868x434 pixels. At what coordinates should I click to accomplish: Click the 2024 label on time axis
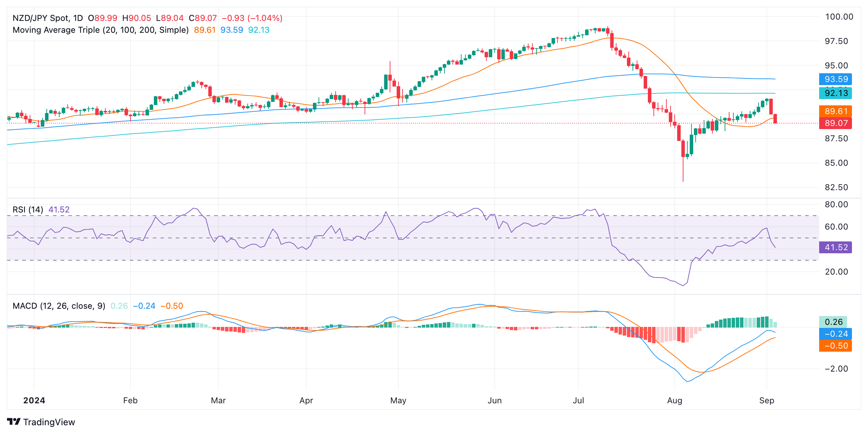(x=34, y=401)
